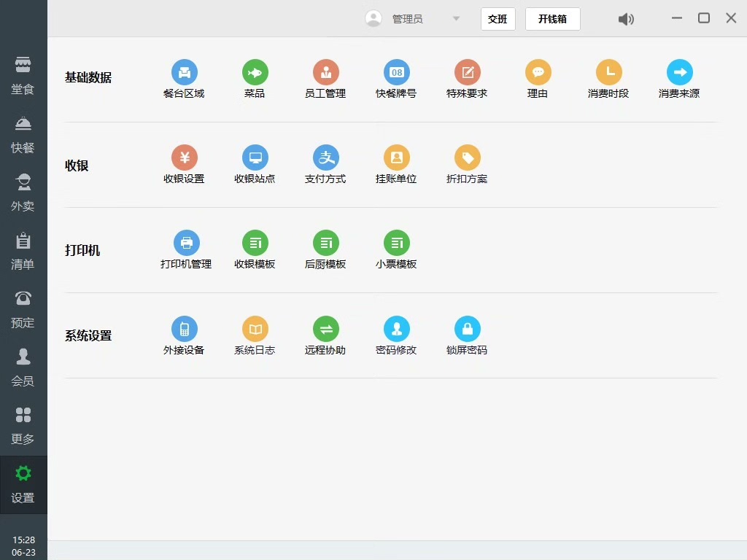Open 餐台区域 table area settings
This screenshot has width=747, height=560.
(184, 73)
